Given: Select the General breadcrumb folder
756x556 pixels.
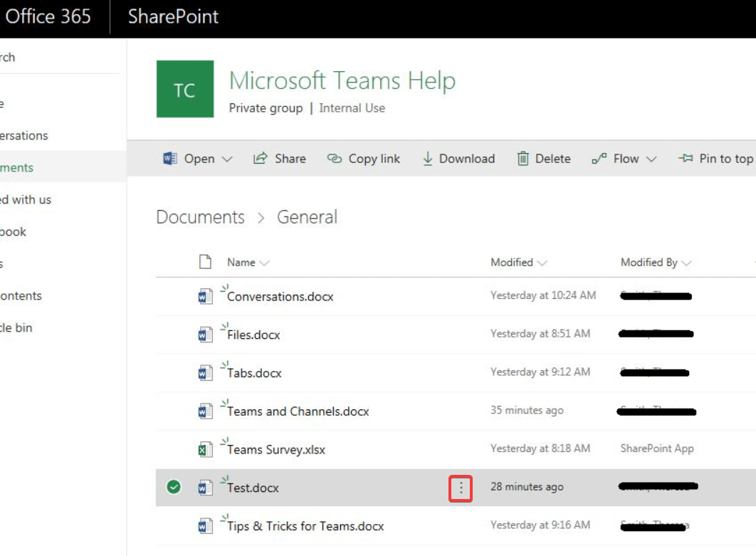Looking at the screenshot, I should 307,217.
